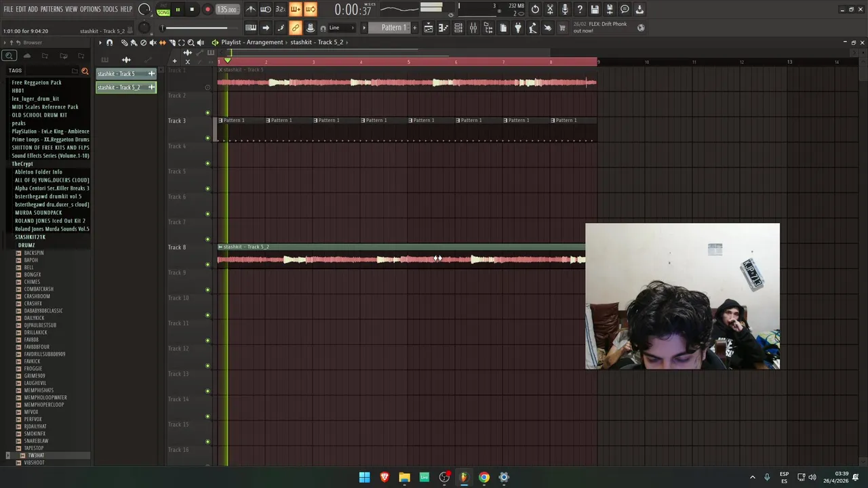Click the Chrome icon in the taskbar
This screenshot has height=488, width=868.
point(484,477)
